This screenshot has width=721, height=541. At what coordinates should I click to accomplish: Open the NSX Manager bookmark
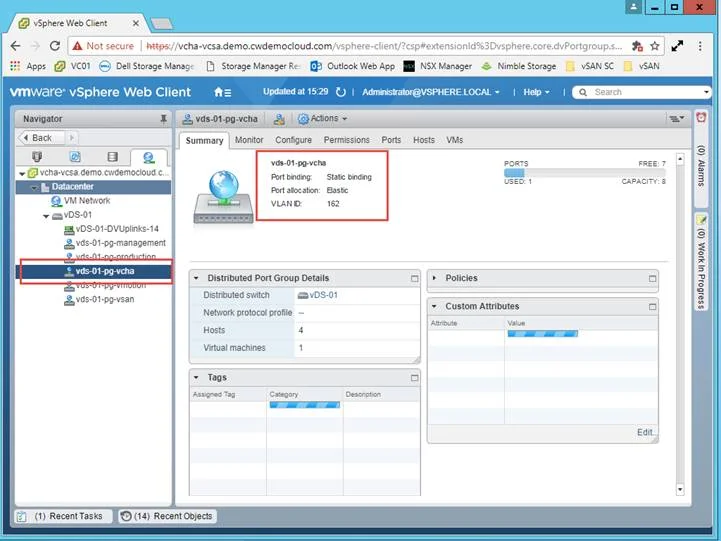coord(437,66)
